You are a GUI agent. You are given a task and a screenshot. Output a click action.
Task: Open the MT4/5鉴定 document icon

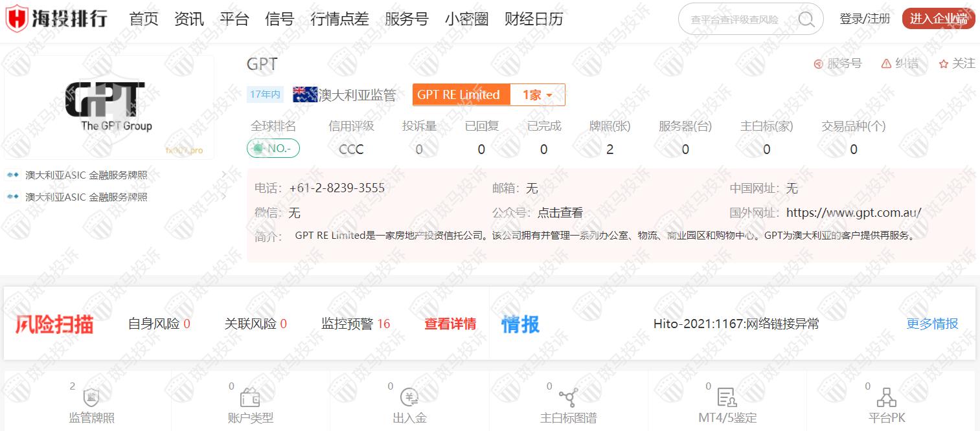click(727, 397)
